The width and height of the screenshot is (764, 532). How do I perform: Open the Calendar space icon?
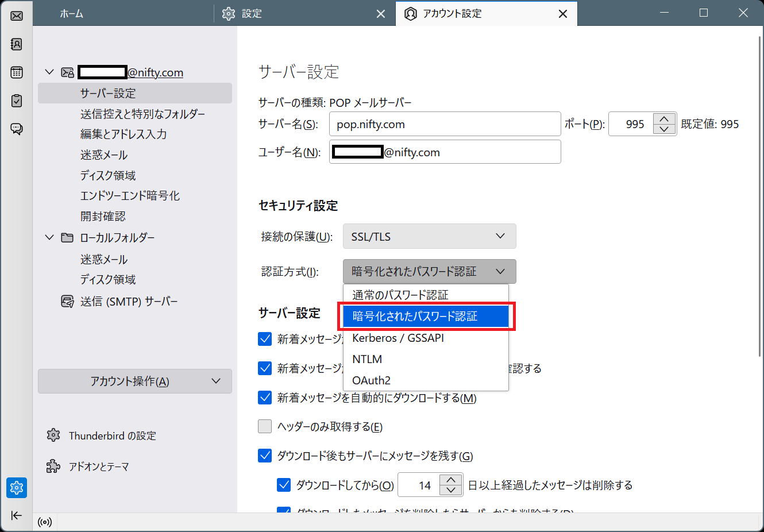coord(17,72)
